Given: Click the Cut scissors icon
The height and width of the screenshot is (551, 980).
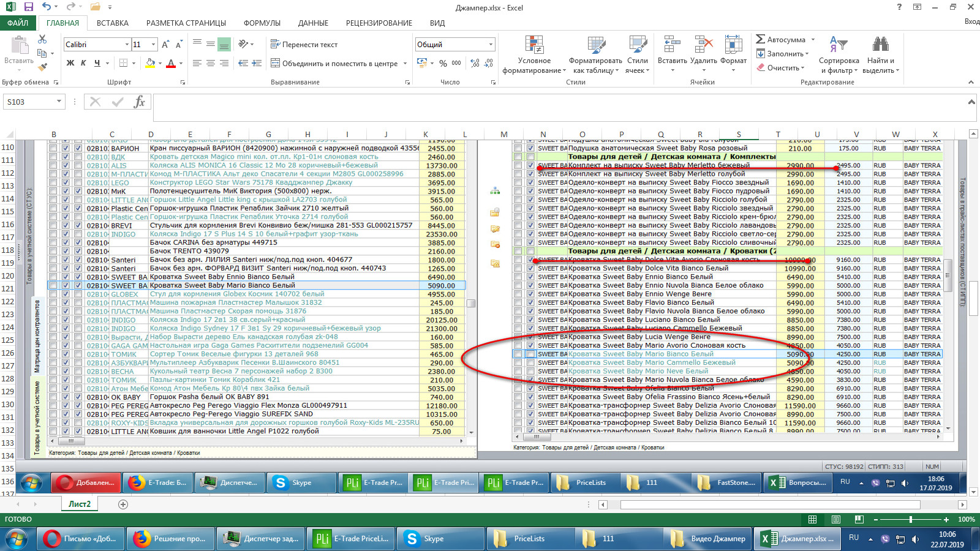Looking at the screenshot, I should click(x=42, y=39).
